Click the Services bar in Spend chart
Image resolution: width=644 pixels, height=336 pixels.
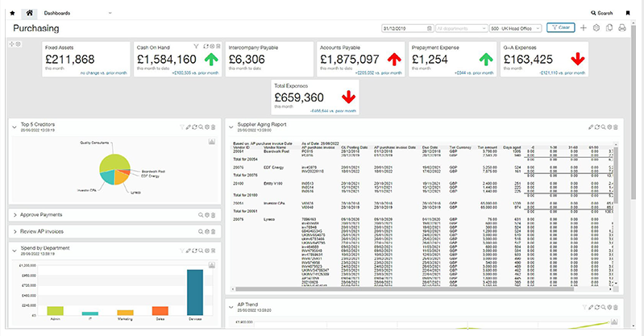tap(195, 292)
